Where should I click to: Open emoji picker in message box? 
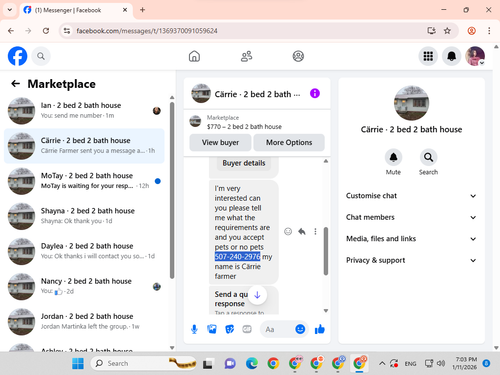pyautogui.click(x=300, y=329)
